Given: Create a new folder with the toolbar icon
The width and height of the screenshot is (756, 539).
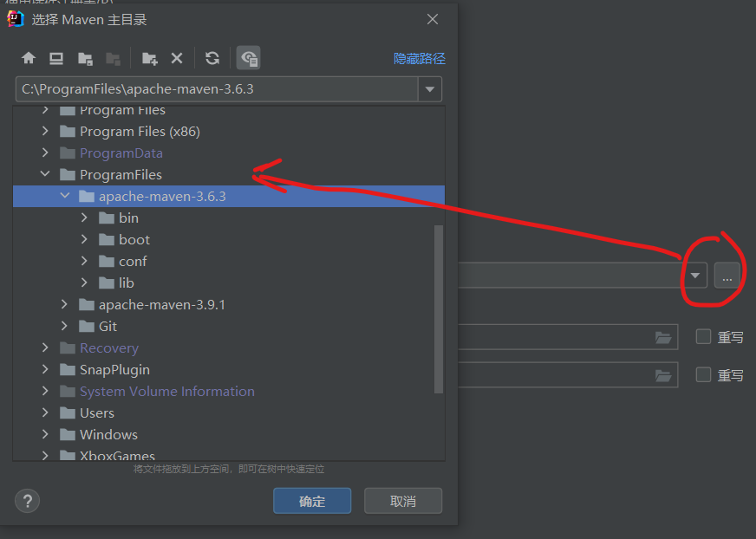Looking at the screenshot, I should [x=149, y=58].
